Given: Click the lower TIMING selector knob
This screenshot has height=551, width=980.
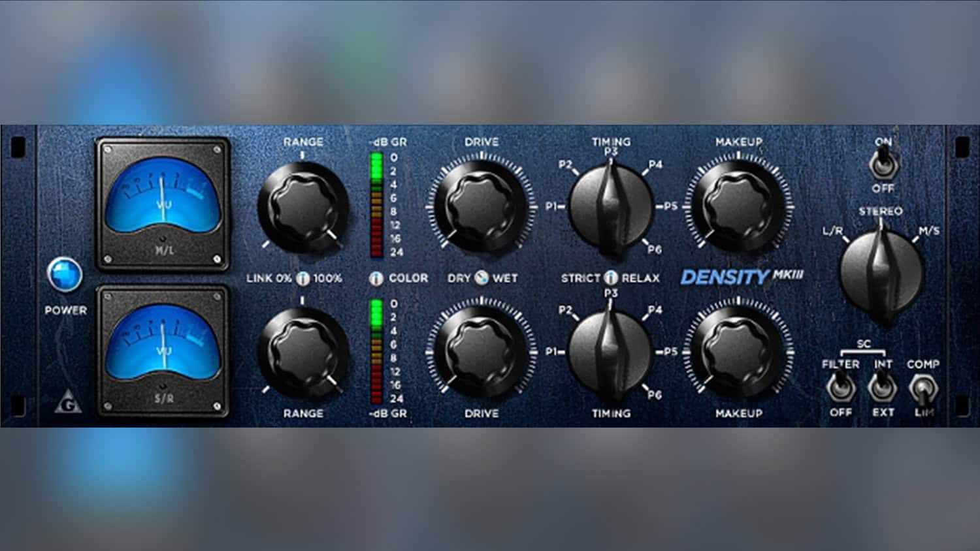Looking at the screenshot, I should coord(611,352).
